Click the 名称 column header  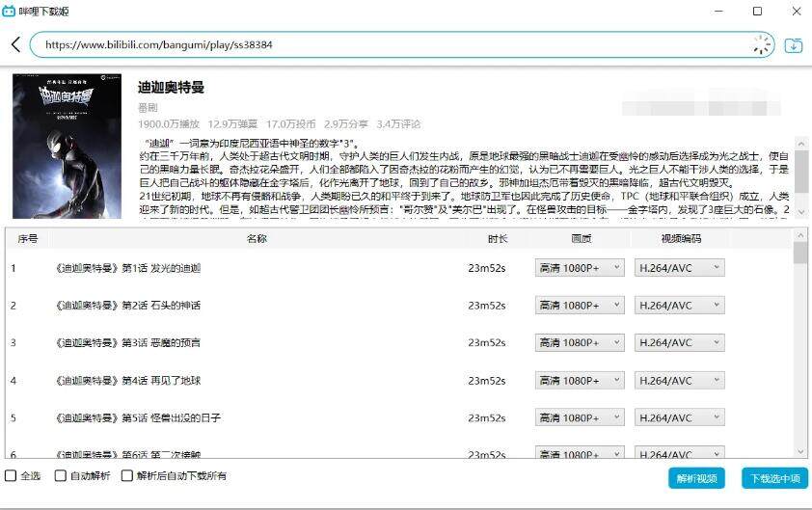(257, 239)
